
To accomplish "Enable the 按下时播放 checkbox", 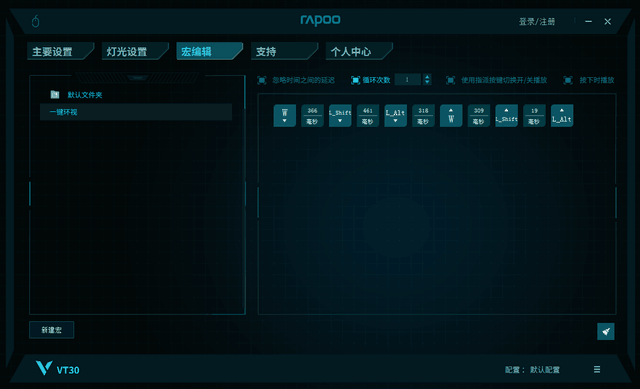I will point(568,80).
